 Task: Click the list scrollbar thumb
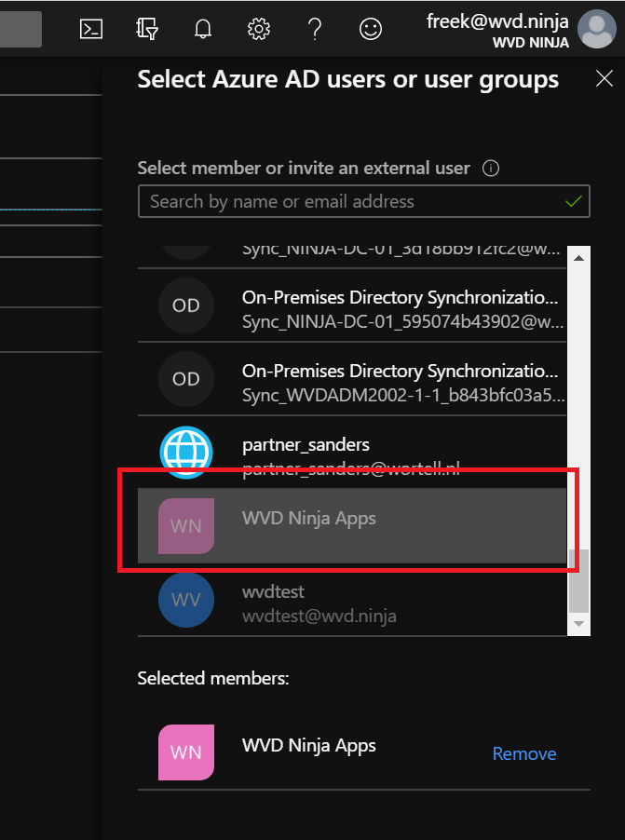point(579,581)
